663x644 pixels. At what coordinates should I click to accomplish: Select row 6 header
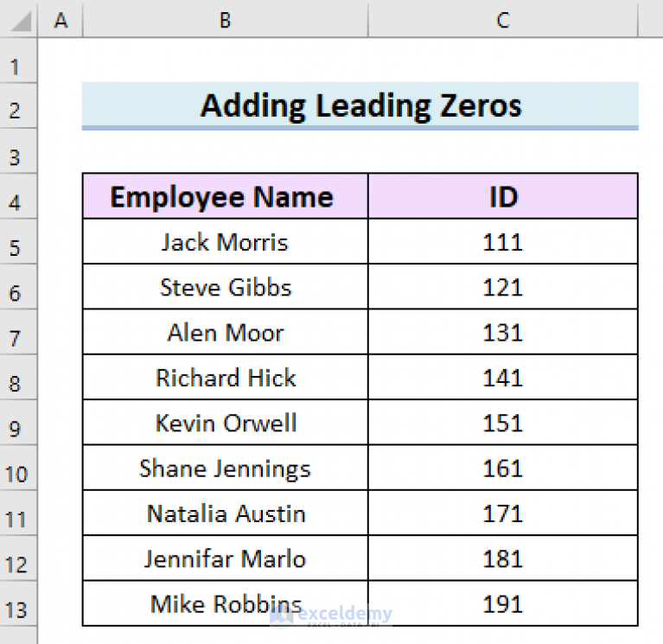pos(18,287)
